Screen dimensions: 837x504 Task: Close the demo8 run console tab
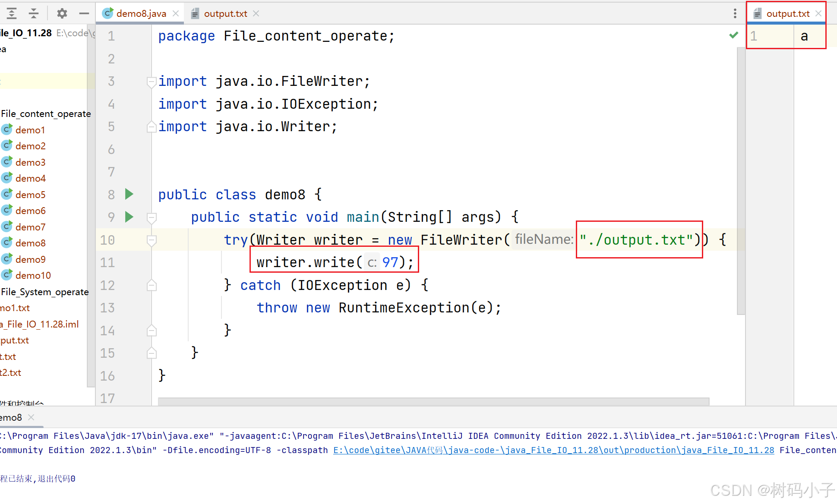tap(31, 417)
